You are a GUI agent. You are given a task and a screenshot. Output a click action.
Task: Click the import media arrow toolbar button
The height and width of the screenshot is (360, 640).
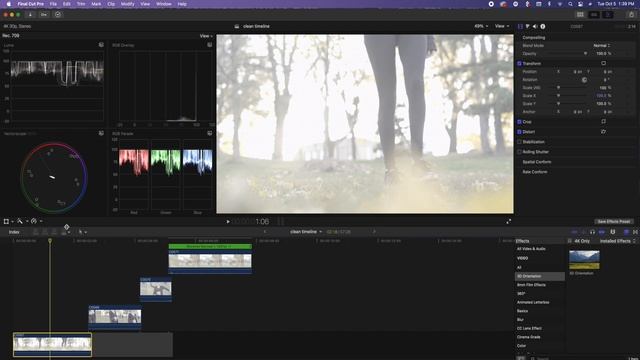[x=30, y=15]
